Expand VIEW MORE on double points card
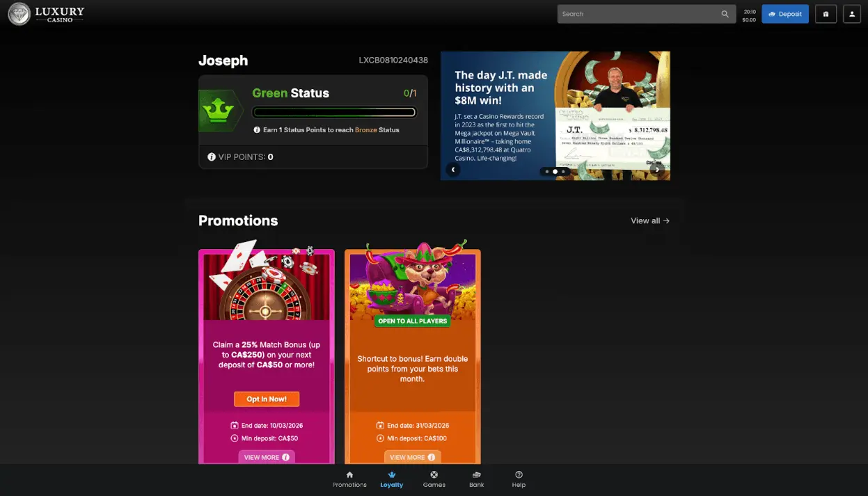Viewport: 868px width, 496px height. tap(412, 457)
